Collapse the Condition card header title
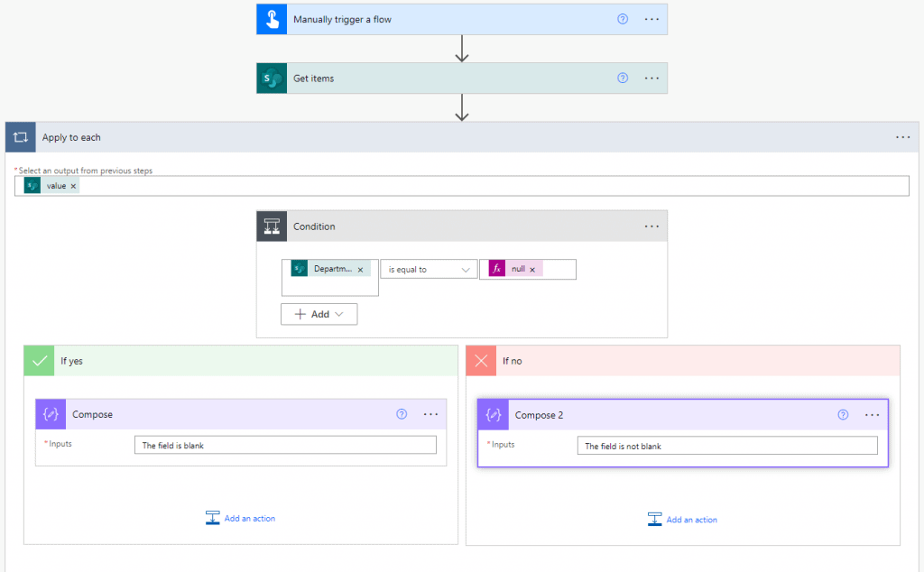This screenshot has width=924, height=572. [314, 226]
